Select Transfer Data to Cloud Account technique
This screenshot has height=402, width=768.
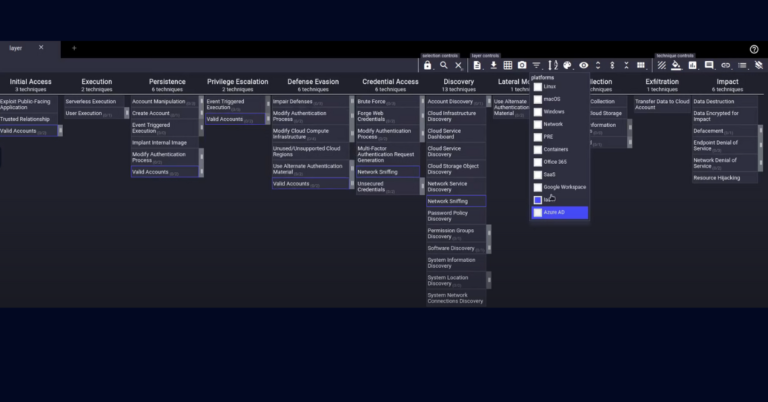point(662,104)
